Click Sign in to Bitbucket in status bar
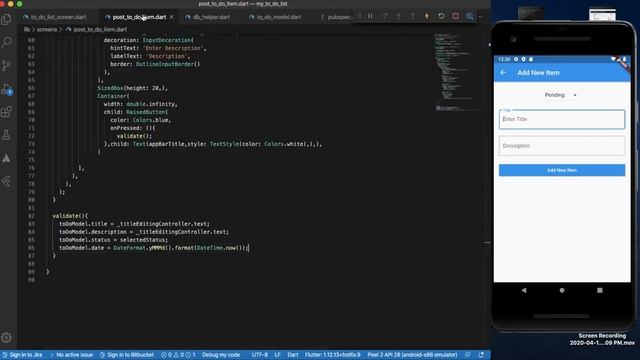 tap(127, 355)
